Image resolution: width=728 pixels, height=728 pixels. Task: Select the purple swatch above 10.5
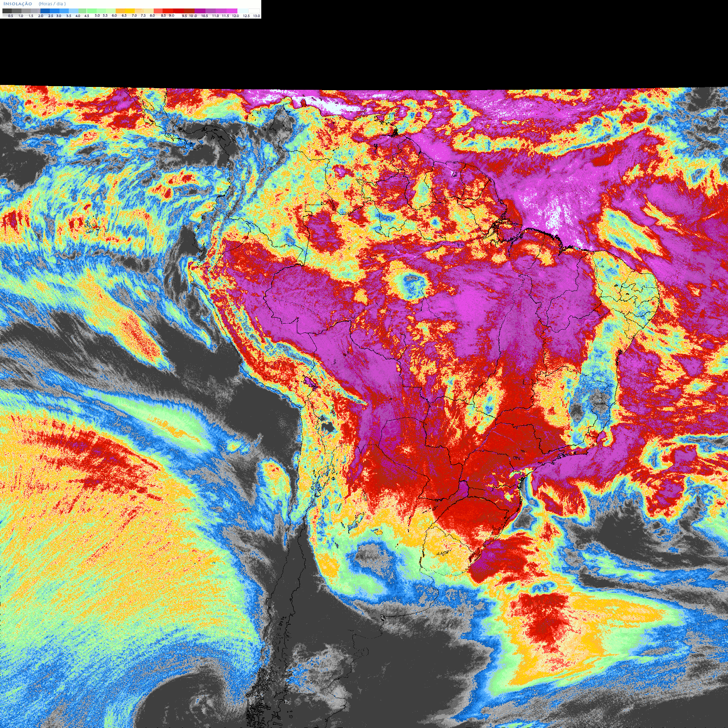coord(200,11)
